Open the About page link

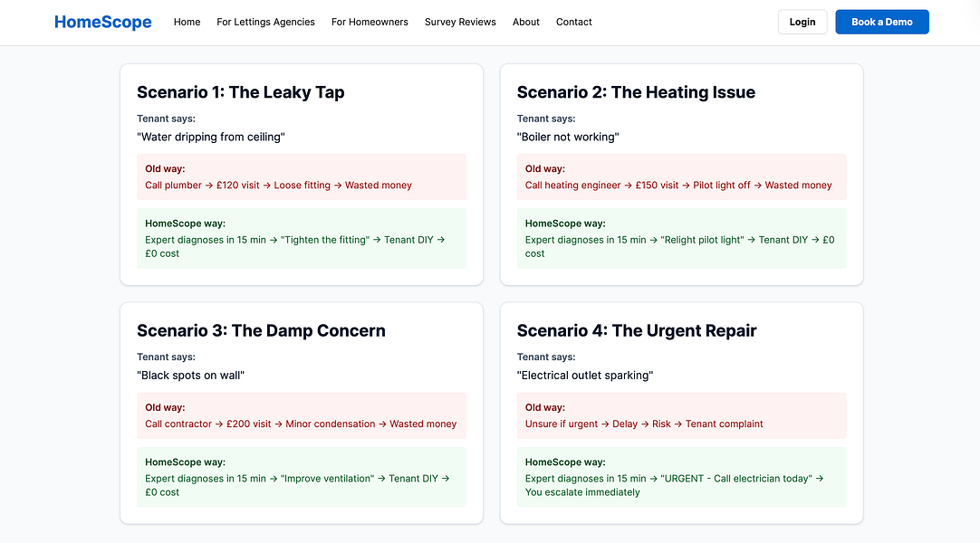point(525,22)
